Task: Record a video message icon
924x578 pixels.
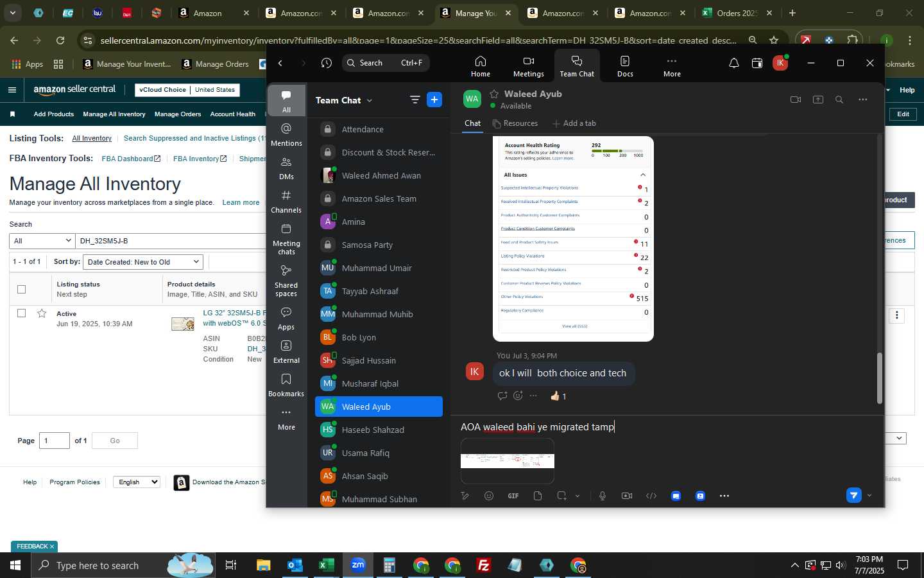Action: (627, 496)
